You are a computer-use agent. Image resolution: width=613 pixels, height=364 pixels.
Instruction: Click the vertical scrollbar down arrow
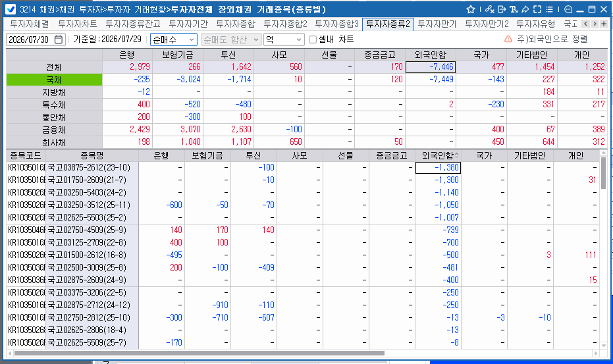(x=604, y=345)
